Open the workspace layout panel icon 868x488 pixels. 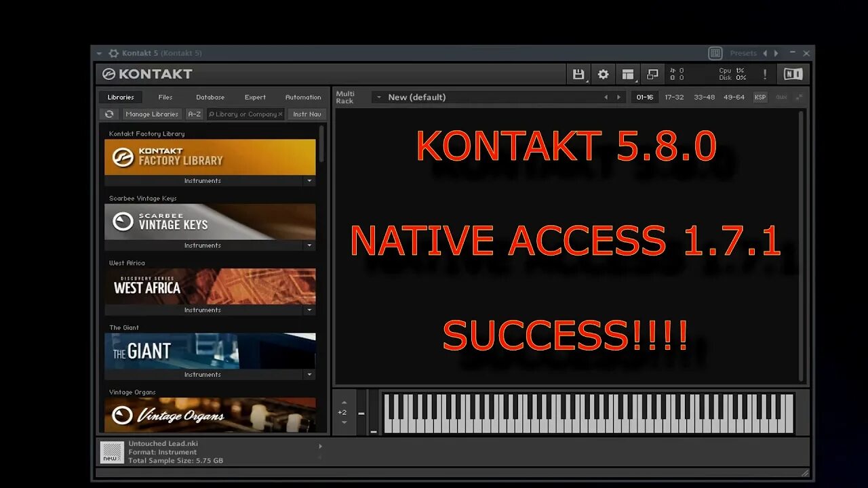coord(628,75)
